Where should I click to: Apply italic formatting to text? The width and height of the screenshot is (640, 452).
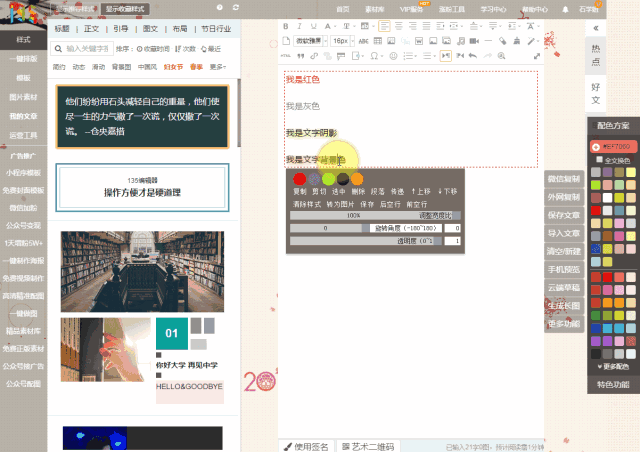pos(299,26)
